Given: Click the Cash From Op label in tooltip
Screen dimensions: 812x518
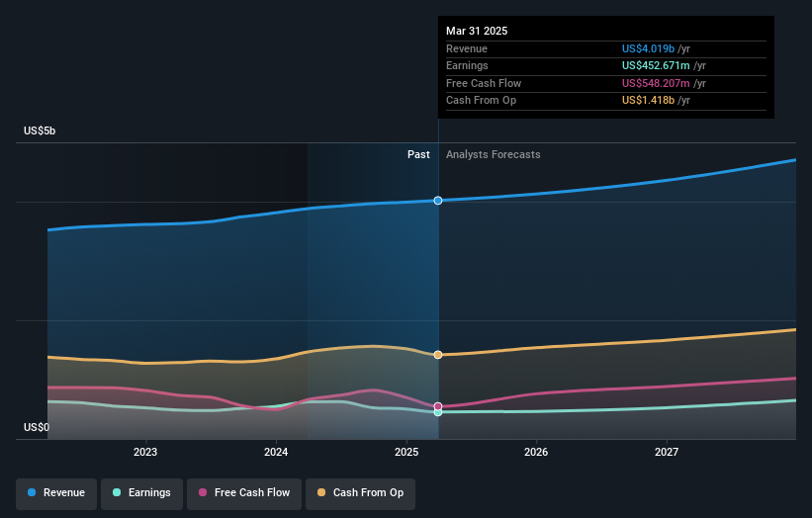Looking at the screenshot, I should [x=481, y=101].
